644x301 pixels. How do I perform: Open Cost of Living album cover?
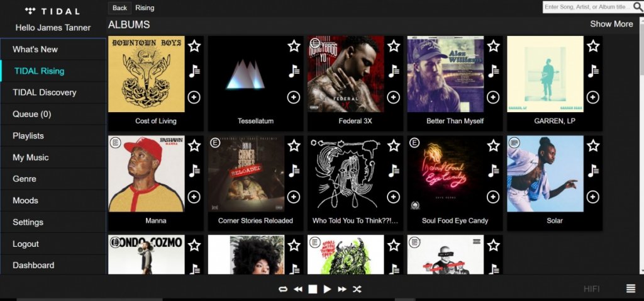point(146,74)
